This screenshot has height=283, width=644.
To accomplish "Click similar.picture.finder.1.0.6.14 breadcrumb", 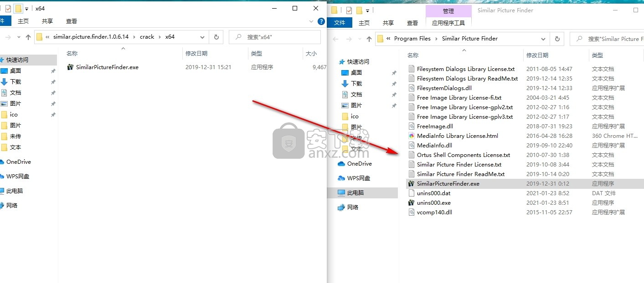I will [91, 37].
